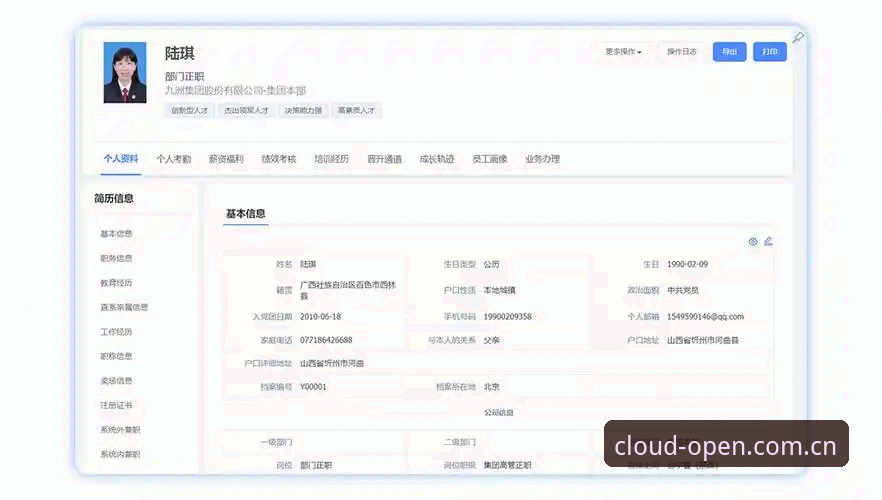Select 教育经历 in the sidebar
882x500 pixels.
pyautogui.click(x=116, y=283)
